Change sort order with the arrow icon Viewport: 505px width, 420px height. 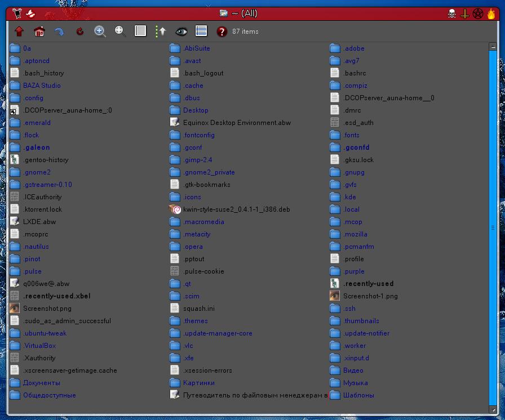(161, 31)
